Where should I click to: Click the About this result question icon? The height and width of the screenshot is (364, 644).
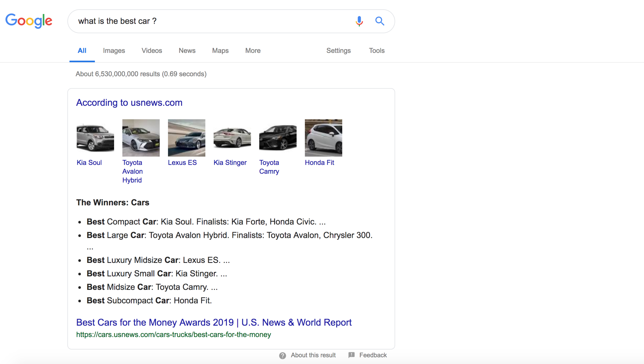[x=282, y=355]
